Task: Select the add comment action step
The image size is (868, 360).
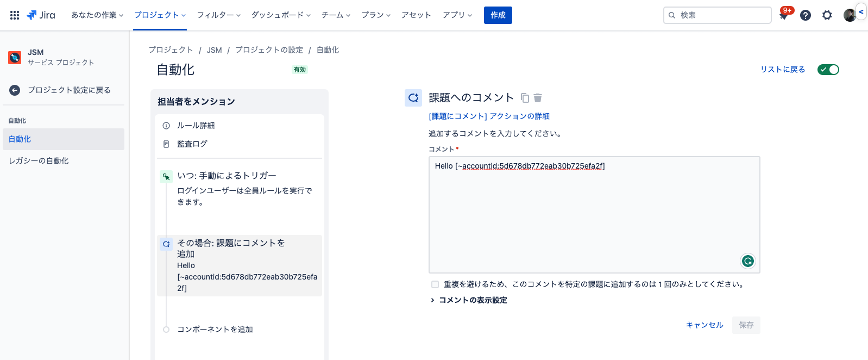Action: 240,265
